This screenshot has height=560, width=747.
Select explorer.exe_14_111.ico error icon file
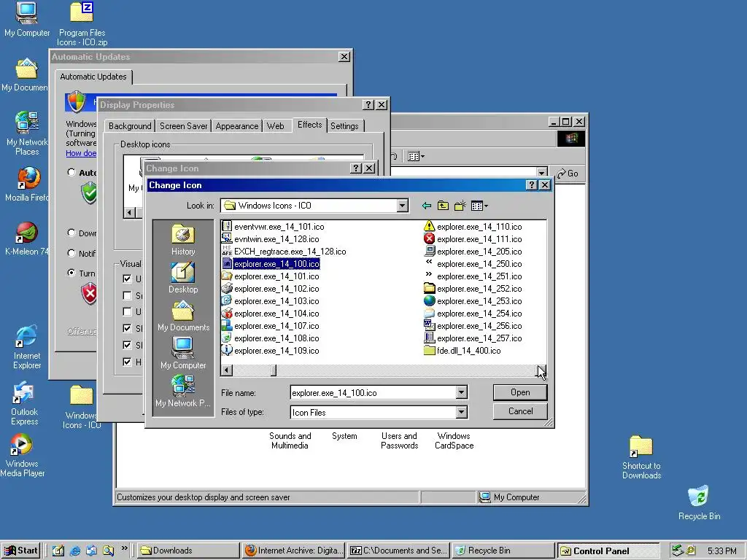pyautogui.click(x=473, y=239)
